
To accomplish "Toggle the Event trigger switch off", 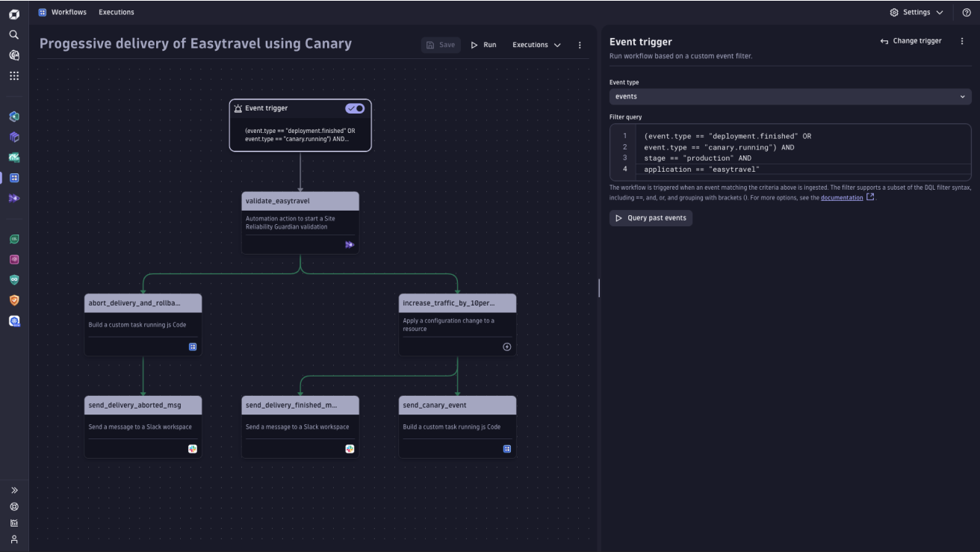I will pos(355,108).
